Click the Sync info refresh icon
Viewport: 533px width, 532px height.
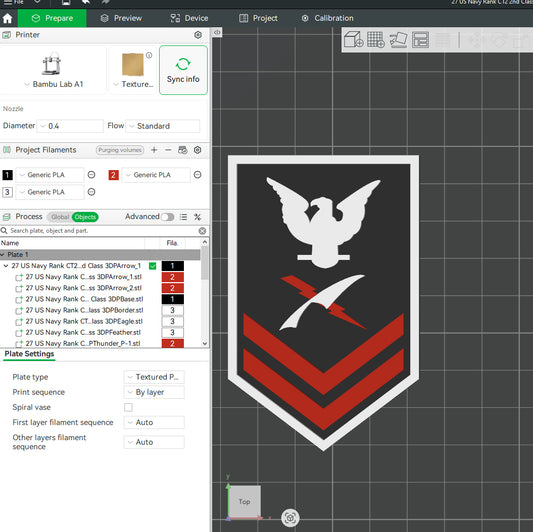coord(183,64)
